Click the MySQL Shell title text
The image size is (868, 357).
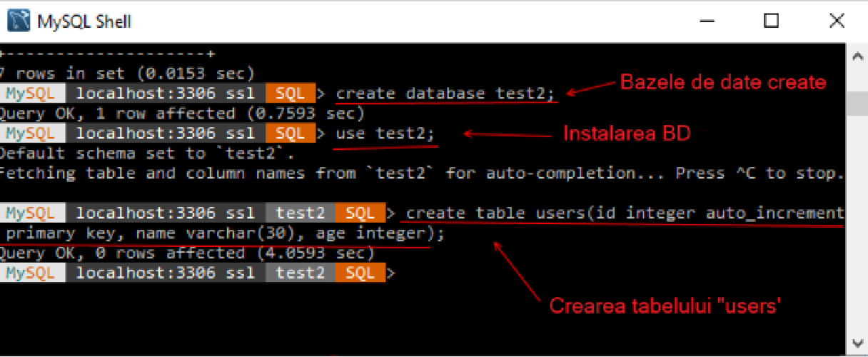click(84, 22)
